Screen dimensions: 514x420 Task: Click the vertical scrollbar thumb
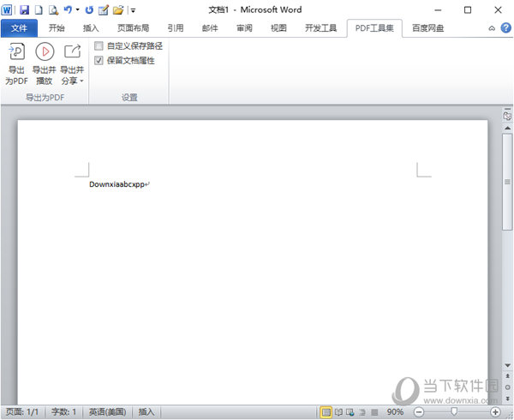click(507, 182)
